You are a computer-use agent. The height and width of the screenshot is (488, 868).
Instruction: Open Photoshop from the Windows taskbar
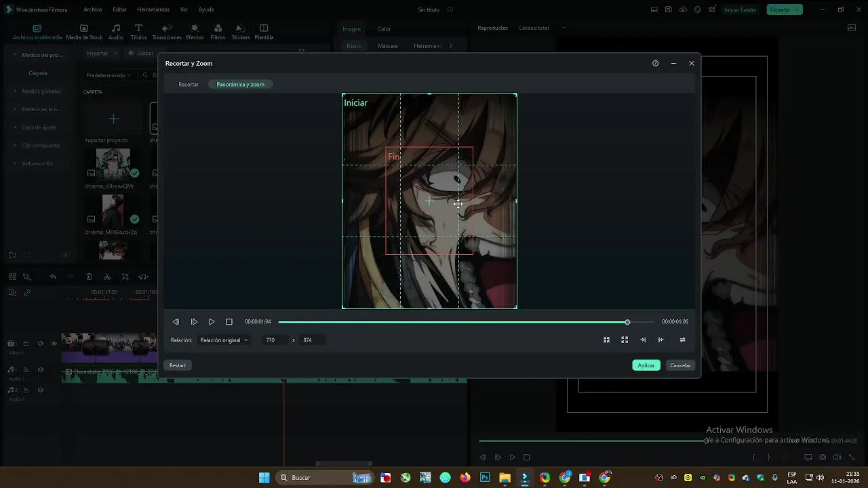485,478
